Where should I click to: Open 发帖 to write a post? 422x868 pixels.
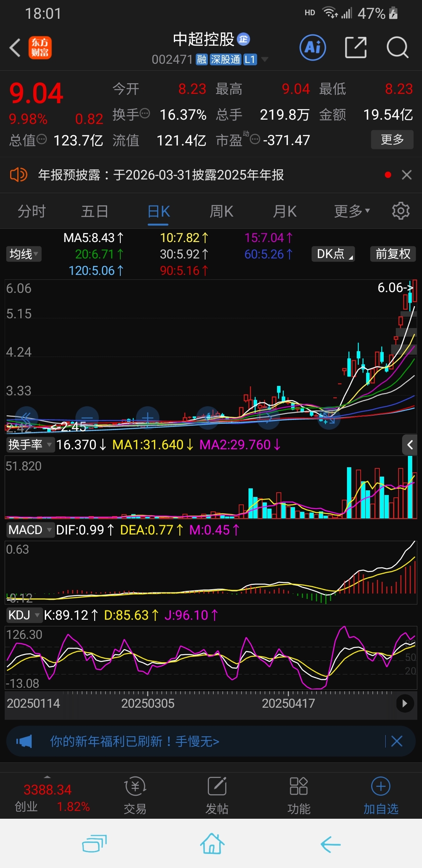coord(217,796)
